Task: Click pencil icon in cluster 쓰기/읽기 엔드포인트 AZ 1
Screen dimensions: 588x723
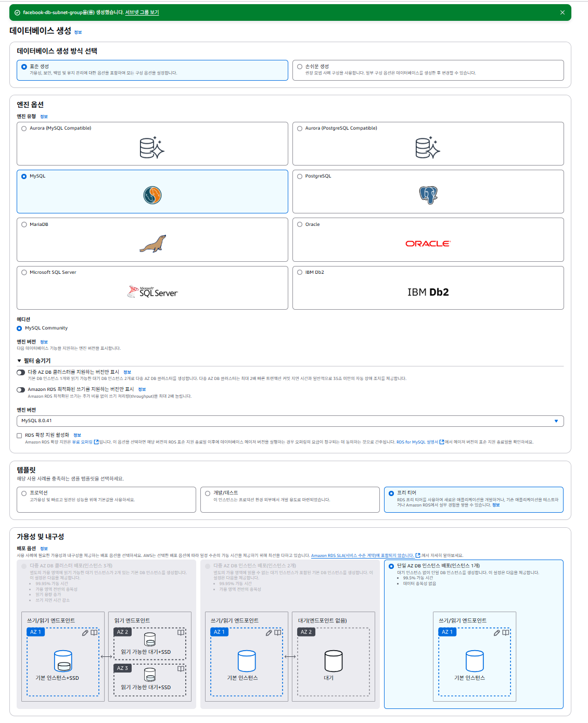Action: click(x=85, y=633)
